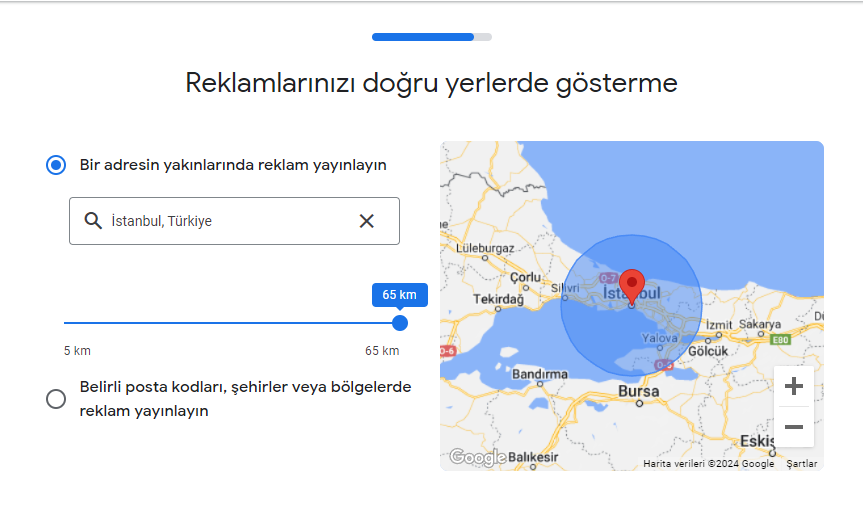Image resolution: width=863 pixels, height=522 pixels.
Task: Select the 'Belirli posta kodları, şehirler' radio option
Action: pos(56,399)
